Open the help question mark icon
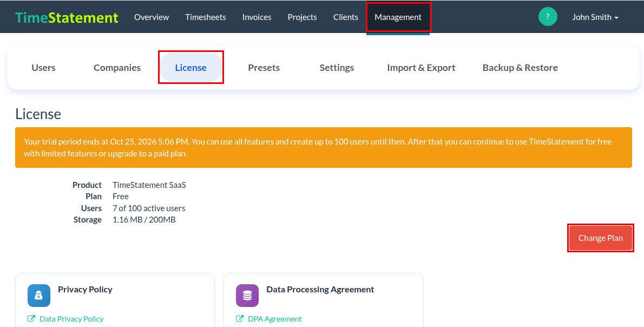This screenshot has height=327, width=644. [548, 17]
